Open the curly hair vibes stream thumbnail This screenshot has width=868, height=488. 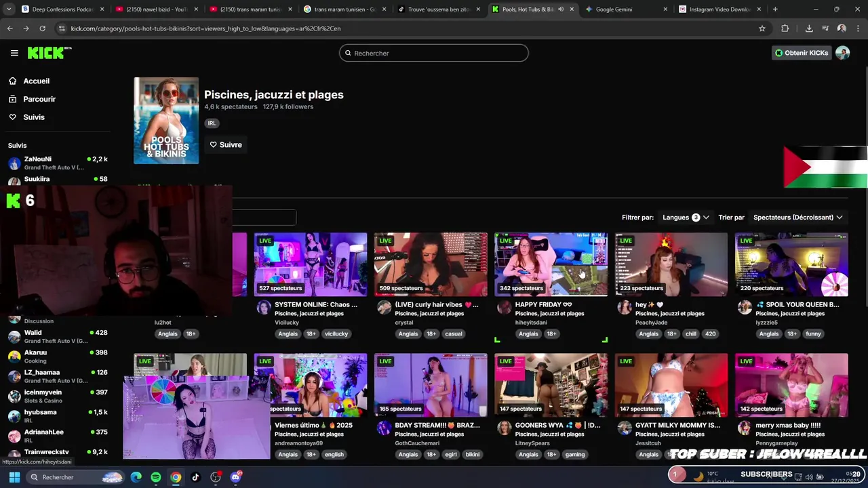pyautogui.click(x=431, y=264)
